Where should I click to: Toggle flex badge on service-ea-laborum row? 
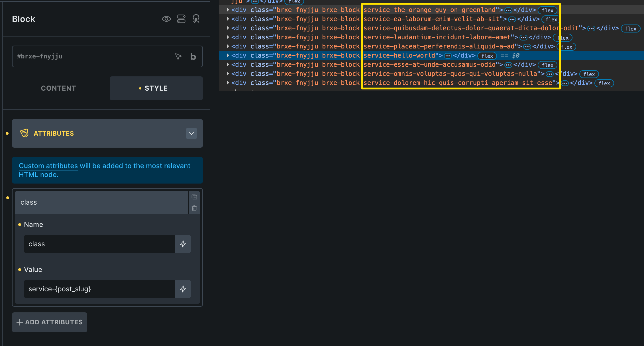pos(551,19)
